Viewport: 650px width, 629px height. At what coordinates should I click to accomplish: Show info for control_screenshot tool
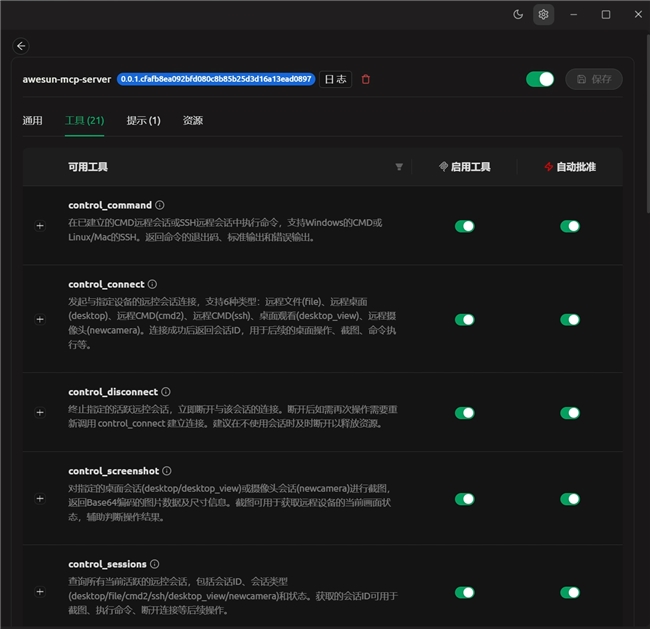pyautogui.click(x=167, y=471)
